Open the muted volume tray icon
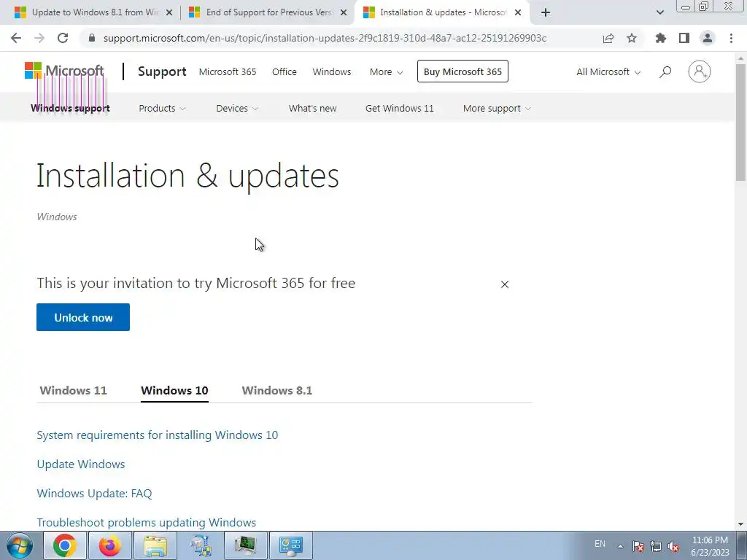Screen dimensions: 747x560 coord(673,546)
